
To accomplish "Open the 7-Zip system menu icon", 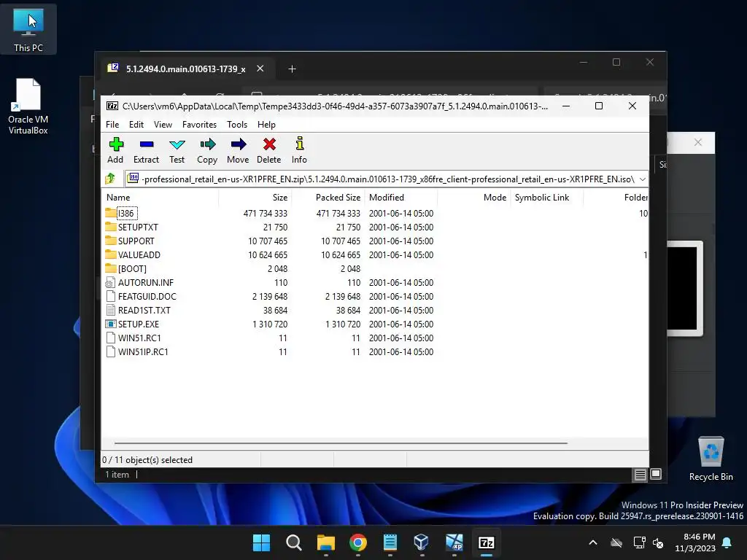I will (112, 106).
